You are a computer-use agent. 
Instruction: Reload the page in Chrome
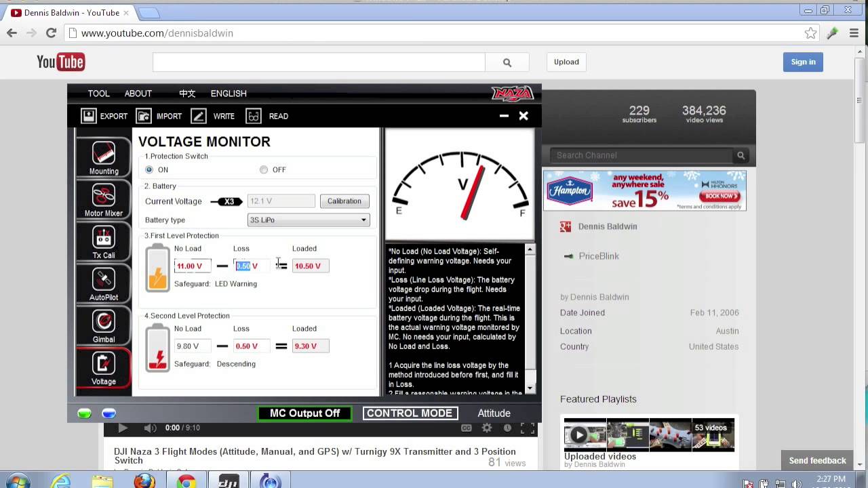[x=51, y=33]
